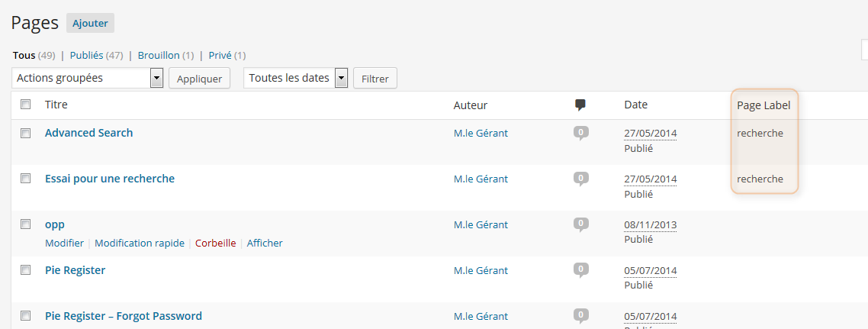The image size is (868, 329).
Task: Click the Filtrer button
Action: (x=375, y=79)
